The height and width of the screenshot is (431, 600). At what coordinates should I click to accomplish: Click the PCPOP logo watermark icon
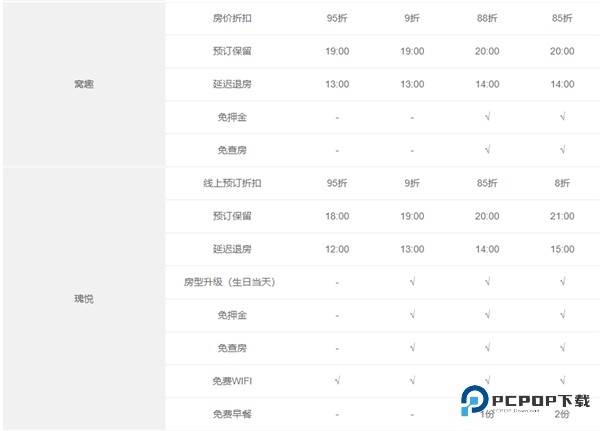[475, 402]
